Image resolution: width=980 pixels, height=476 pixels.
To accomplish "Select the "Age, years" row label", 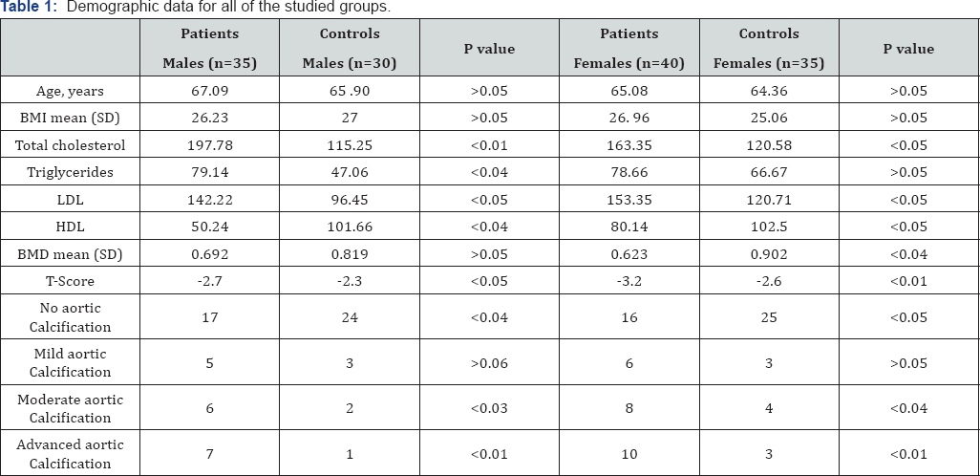I will tap(70, 92).
